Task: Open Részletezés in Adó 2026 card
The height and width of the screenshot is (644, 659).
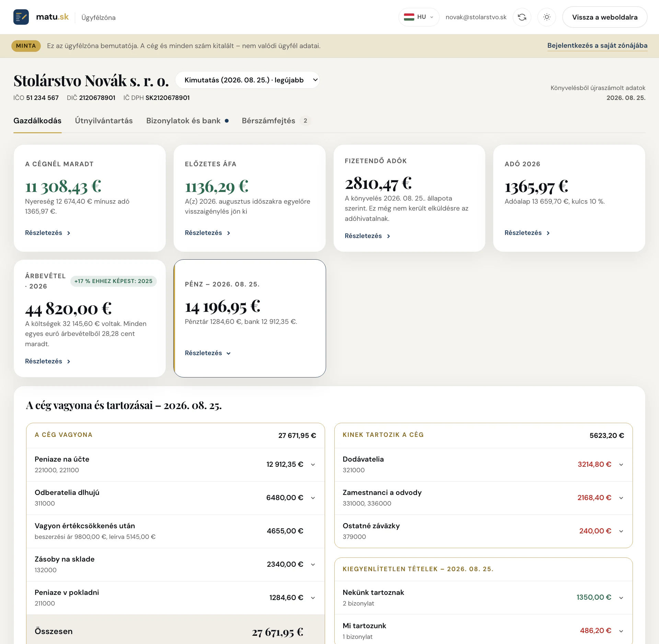Action: tap(528, 233)
